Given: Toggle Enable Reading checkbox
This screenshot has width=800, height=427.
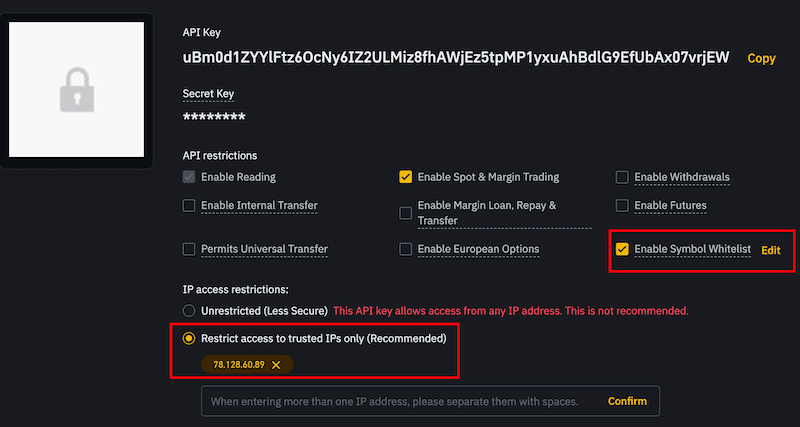Looking at the screenshot, I should click(x=189, y=177).
